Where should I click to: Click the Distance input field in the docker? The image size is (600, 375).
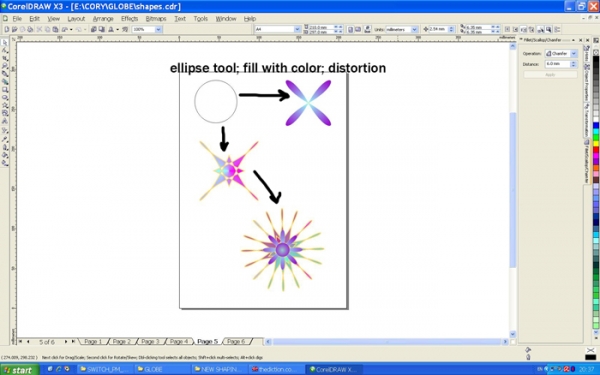click(558, 64)
